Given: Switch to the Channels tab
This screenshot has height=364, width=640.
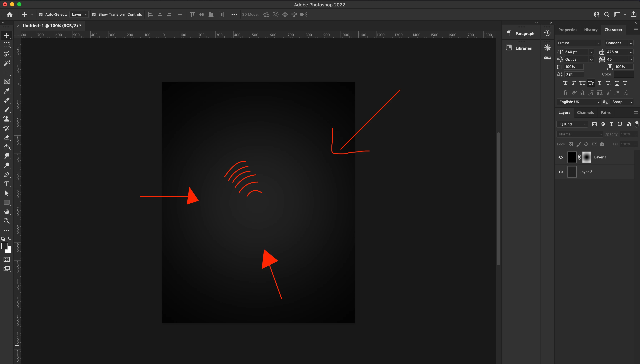Looking at the screenshot, I should (585, 112).
